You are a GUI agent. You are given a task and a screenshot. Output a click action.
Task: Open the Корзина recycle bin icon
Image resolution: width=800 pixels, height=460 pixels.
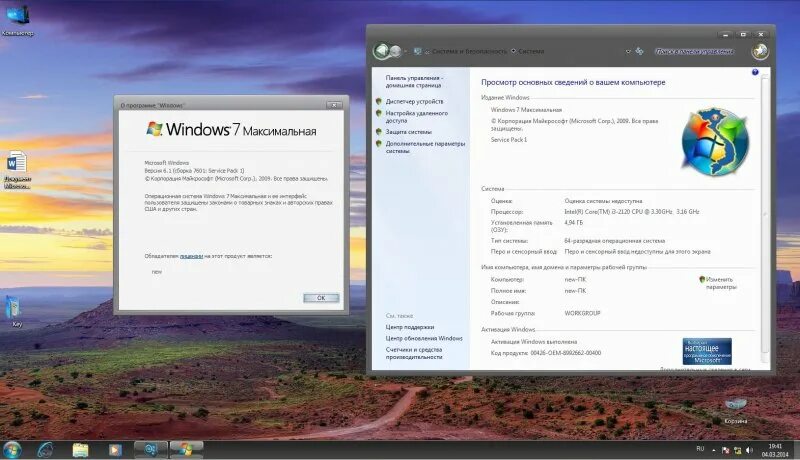pyautogui.click(x=736, y=411)
